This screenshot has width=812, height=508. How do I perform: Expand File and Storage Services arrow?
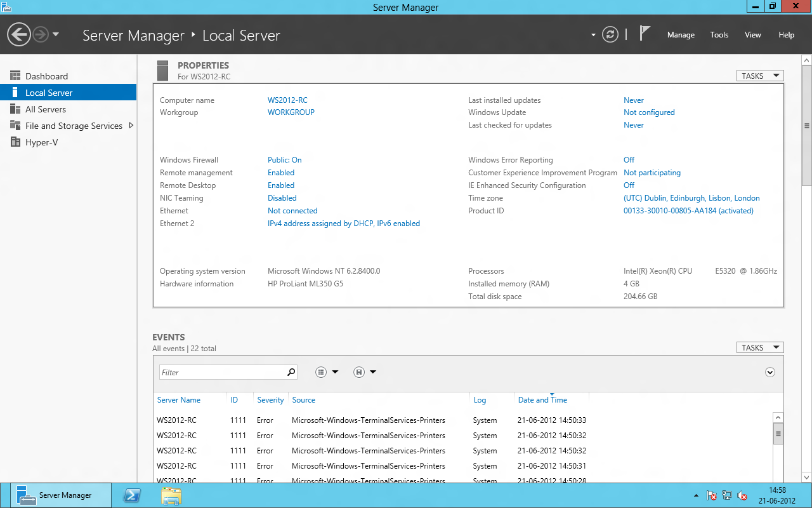coord(131,126)
